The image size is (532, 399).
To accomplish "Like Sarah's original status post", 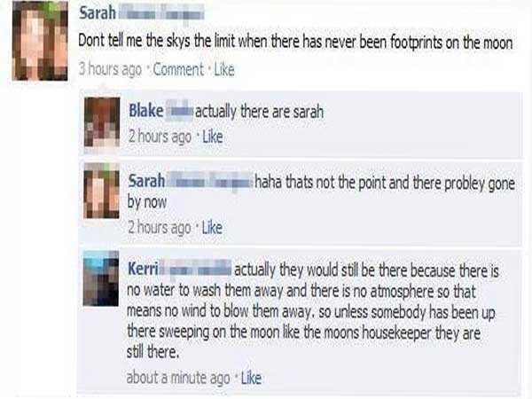I will click(x=224, y=69).
